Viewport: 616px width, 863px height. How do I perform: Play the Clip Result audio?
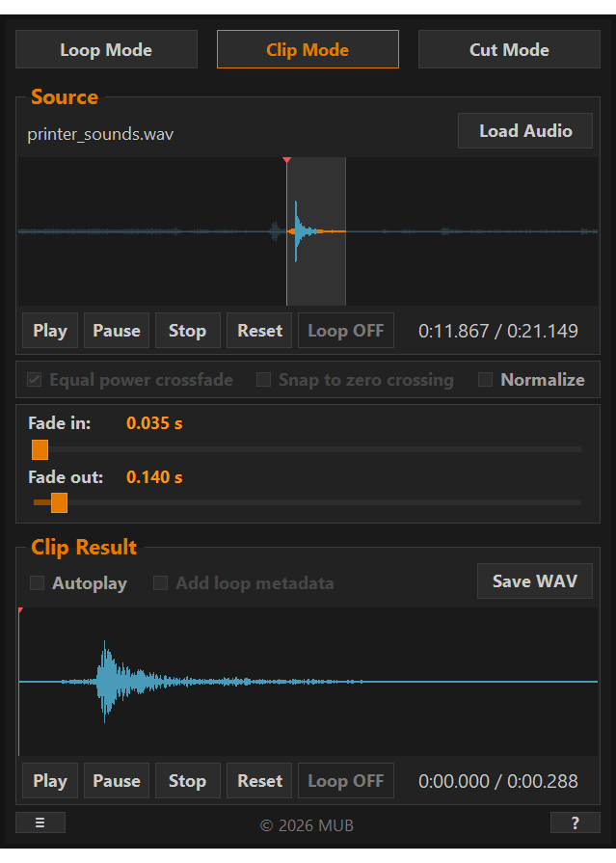(50, 780)
